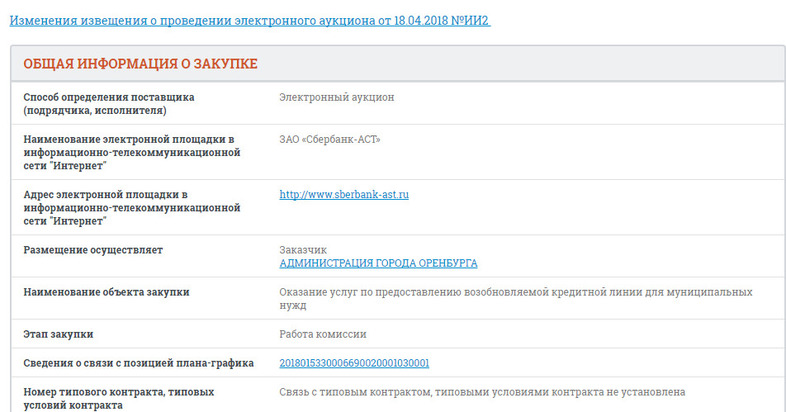
Task: Click the word нужд in the procurement object name
Action: coord(293,306)
